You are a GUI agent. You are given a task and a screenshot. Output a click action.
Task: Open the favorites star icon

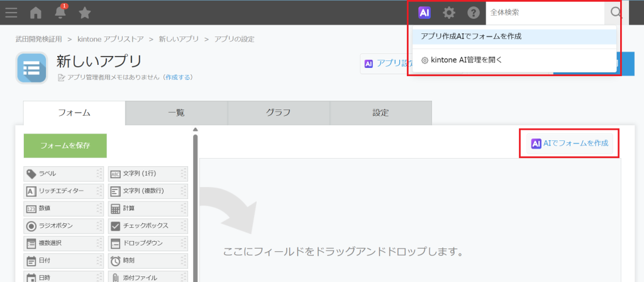click(85, 13)
